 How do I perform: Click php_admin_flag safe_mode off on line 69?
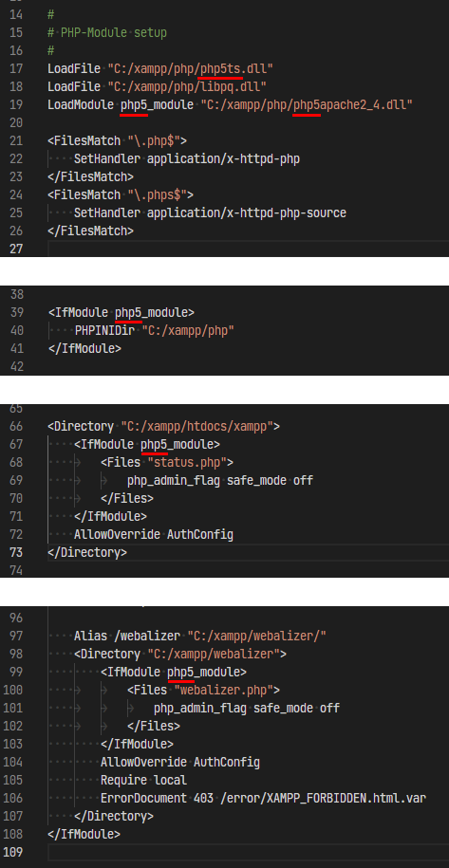point(220,480)
